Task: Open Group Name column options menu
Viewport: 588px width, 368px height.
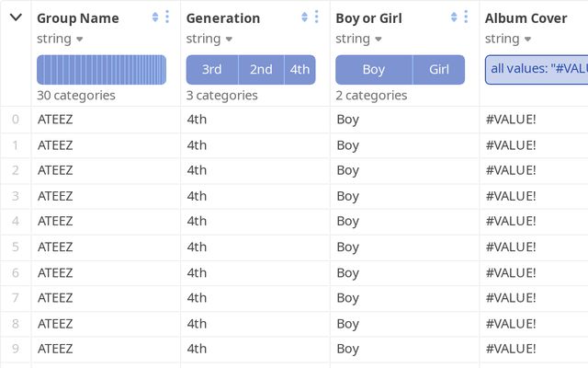Action: 167,17
